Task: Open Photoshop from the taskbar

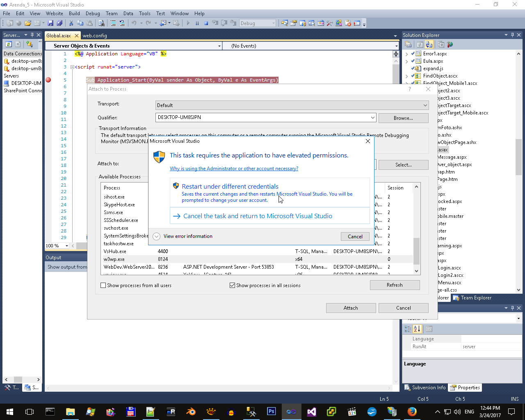Action: tap(271, 411)
